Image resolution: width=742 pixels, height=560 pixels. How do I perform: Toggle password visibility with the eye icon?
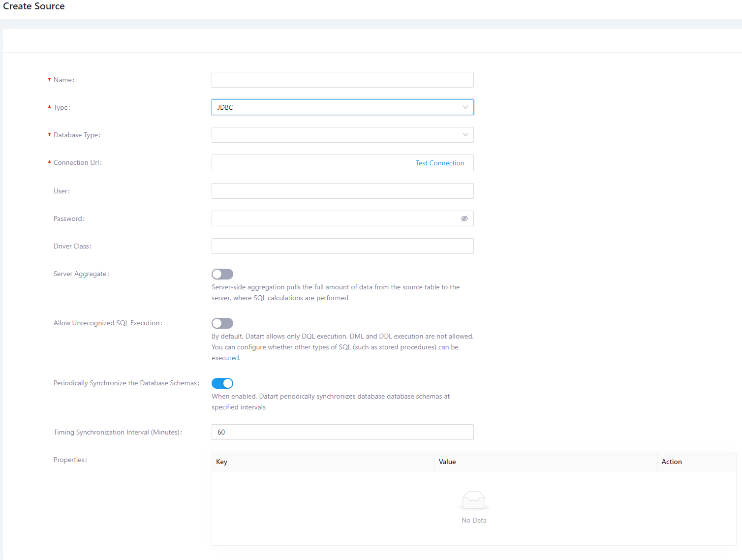pos(464,218)
